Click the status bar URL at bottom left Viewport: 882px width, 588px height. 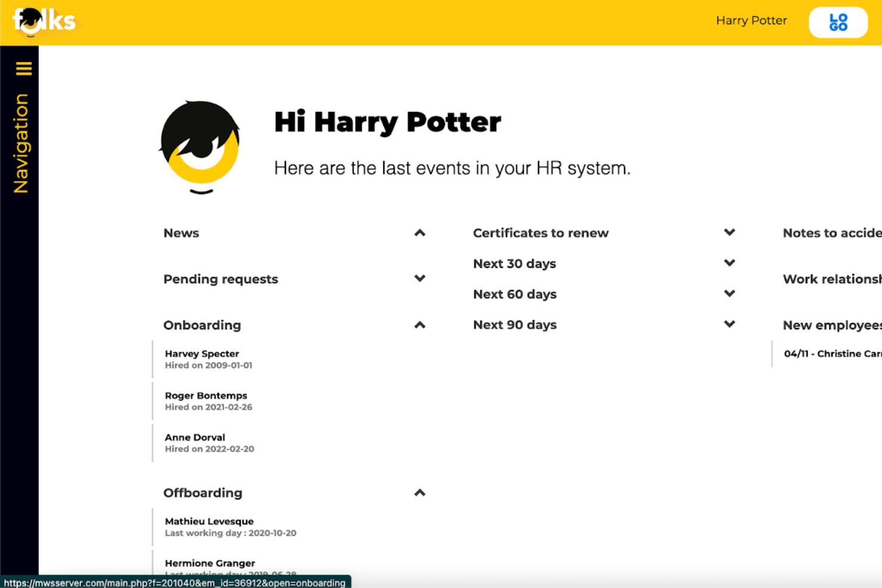pyautogui.click(x=176, y=583)
